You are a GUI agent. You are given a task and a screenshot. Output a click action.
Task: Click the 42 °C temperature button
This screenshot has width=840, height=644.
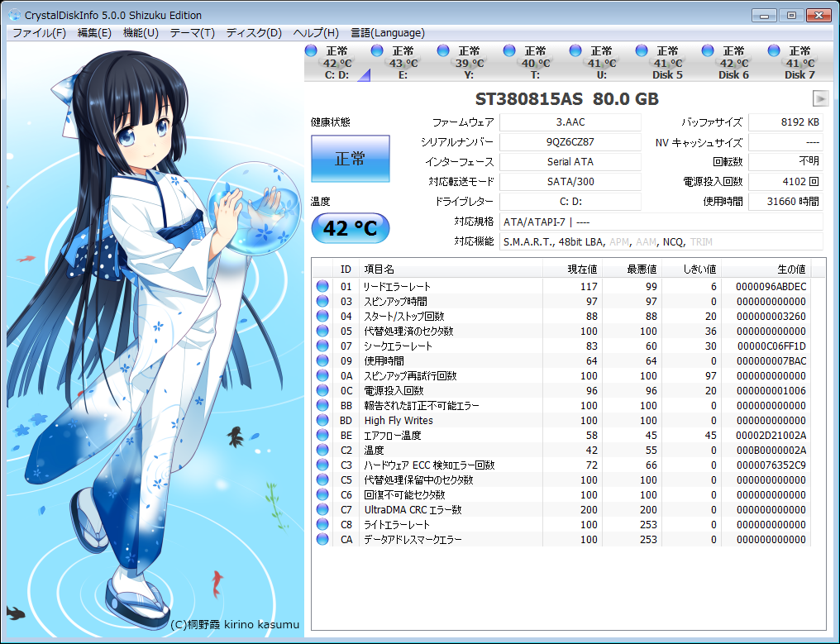(351, 228)
